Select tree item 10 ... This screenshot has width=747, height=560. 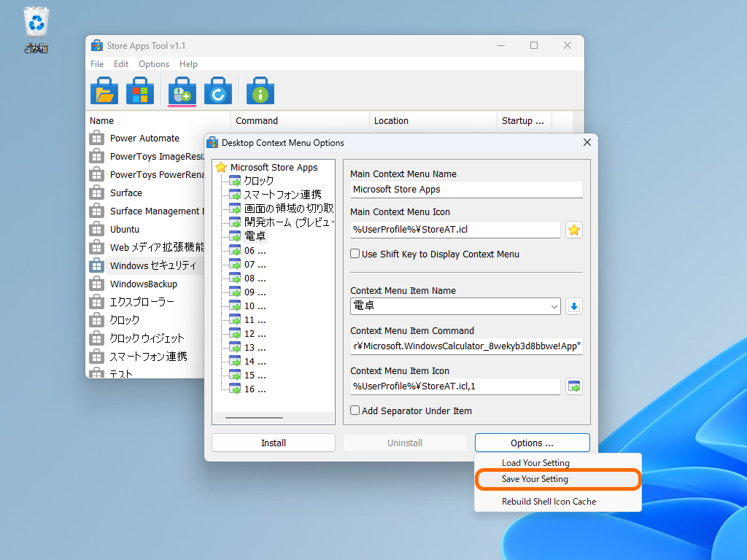pos(255,306)
